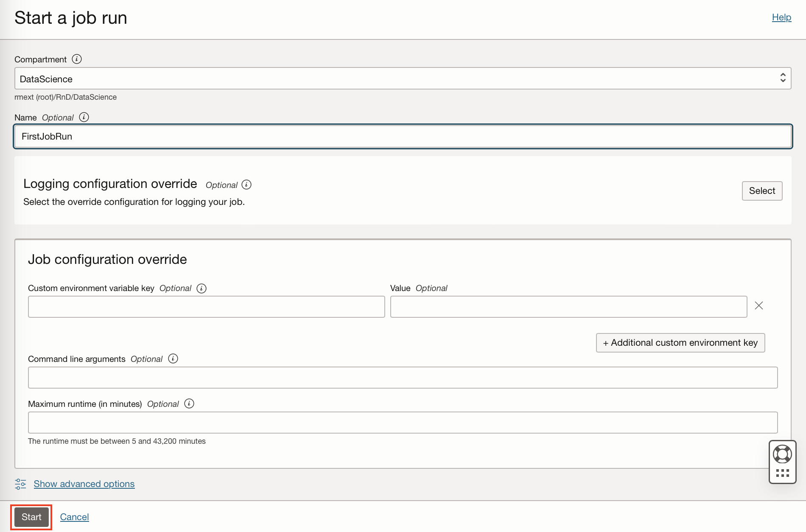806x532 pixels.
Task: Open the help widget life-ring icon
Action: coord(783,454)
